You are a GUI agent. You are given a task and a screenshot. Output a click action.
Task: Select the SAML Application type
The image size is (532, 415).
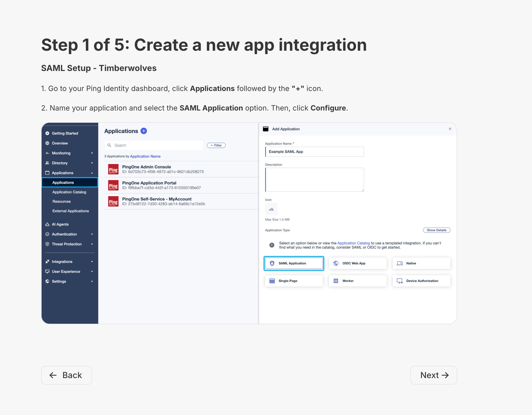[x=294, y=263]
